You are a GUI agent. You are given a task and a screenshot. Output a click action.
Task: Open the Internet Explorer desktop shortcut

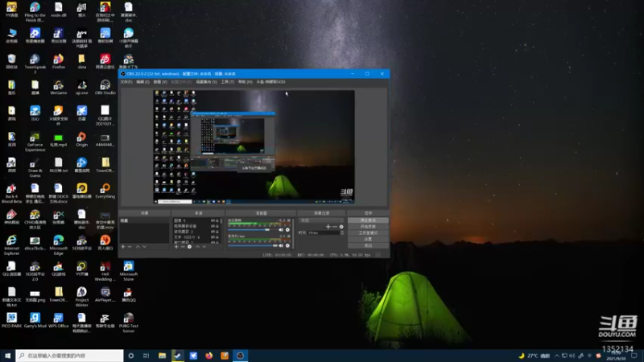[x=11, y=245]
